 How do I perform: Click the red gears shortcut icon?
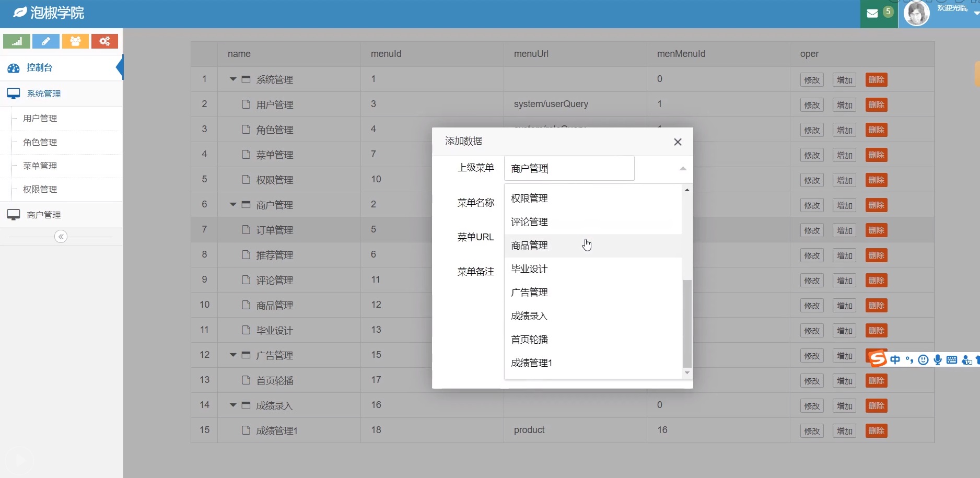[104, 41]
